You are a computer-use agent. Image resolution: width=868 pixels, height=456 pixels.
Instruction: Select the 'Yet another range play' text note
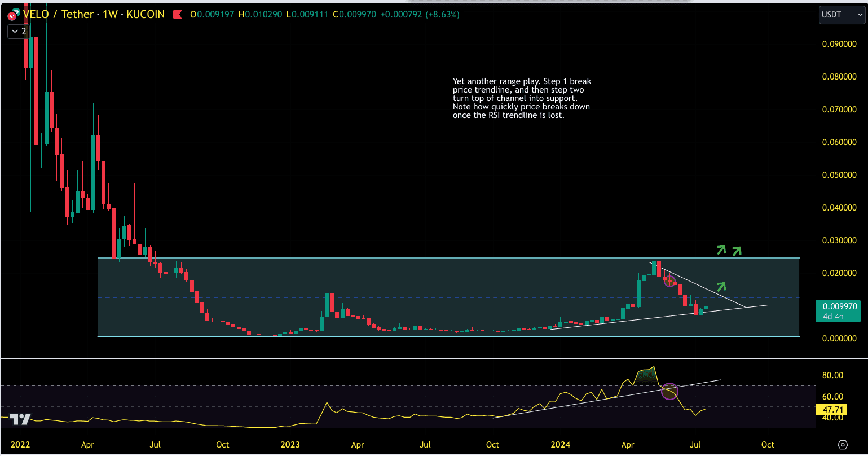(522, 98)
